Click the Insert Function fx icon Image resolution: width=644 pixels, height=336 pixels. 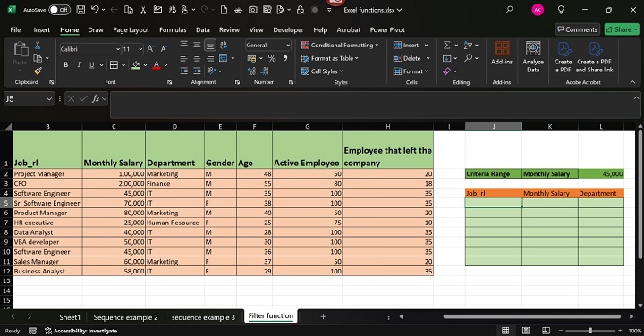click(x=96, y=98)
